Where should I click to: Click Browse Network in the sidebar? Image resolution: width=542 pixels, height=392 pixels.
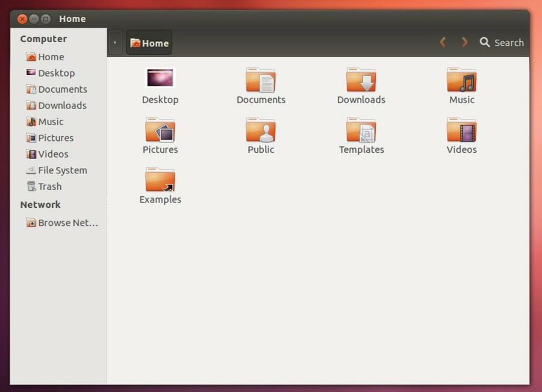pos(67,223)
